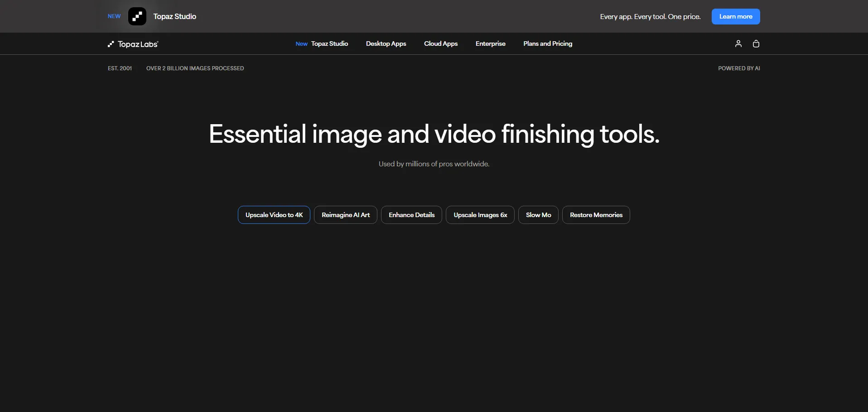Select the Upscale Video to 4K tab
This screenshot has height=412, width=868.
(274, 215)
